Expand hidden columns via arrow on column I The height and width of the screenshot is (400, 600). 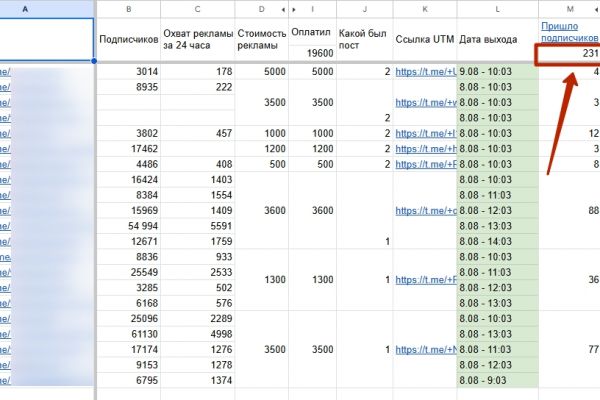coord(294,10)
